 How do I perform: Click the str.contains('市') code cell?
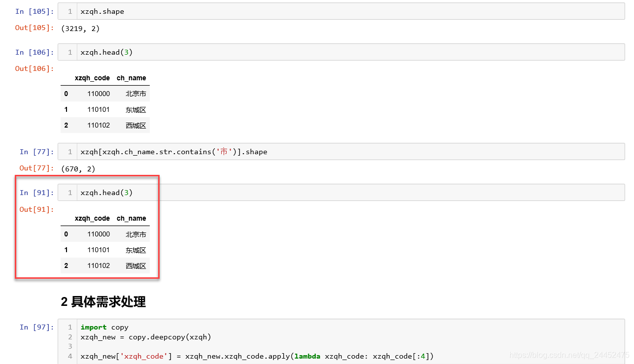click(341, 152)
